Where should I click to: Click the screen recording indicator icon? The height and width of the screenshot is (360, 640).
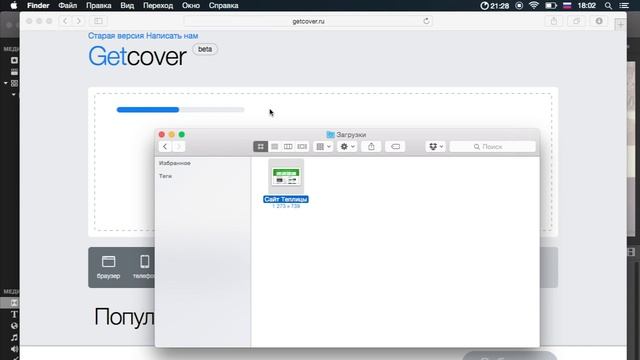[x=519, y=6]
